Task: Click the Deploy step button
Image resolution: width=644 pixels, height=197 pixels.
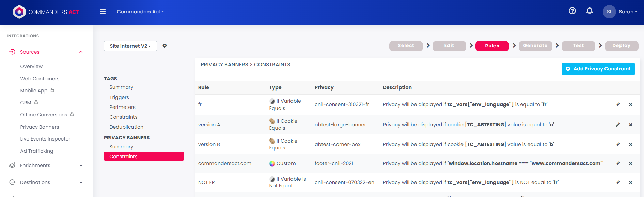Action: [x=621, y=46]
